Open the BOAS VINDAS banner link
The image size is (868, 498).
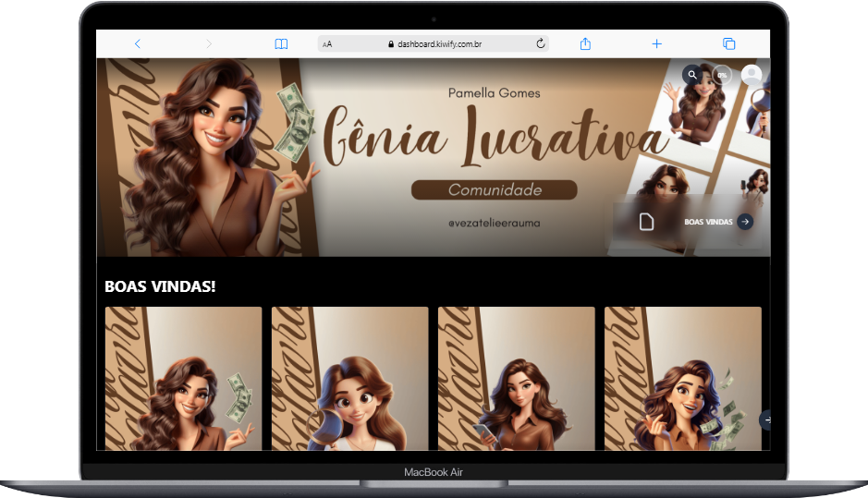coord(708,222)
